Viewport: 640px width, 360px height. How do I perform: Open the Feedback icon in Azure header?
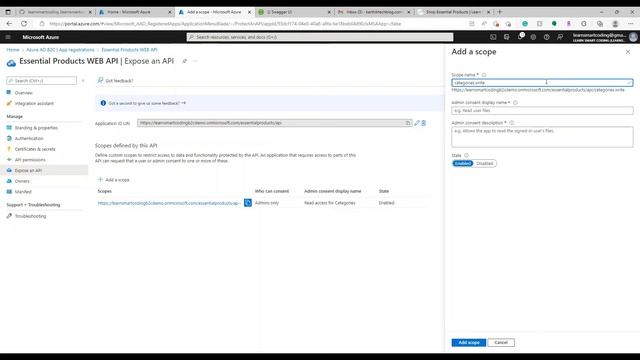[560, 37]
